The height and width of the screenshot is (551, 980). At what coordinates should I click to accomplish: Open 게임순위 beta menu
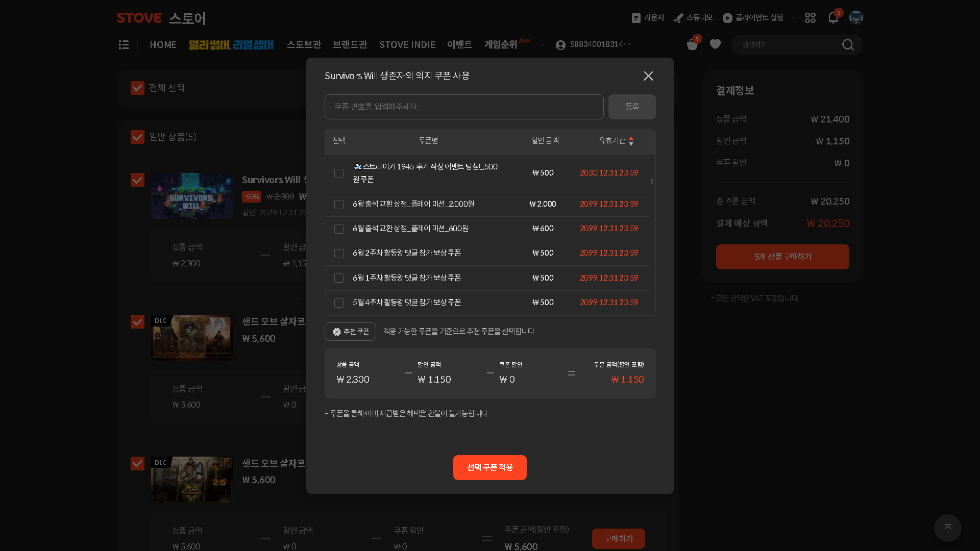[x=507, y=44]
